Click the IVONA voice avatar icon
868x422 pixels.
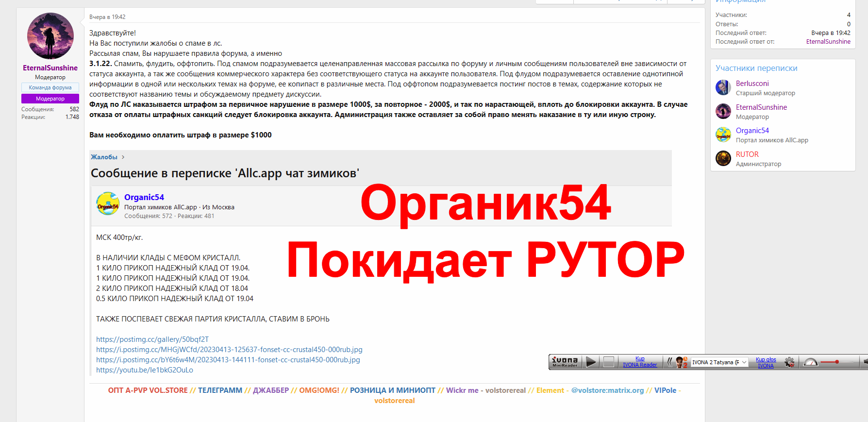(682, 362)
